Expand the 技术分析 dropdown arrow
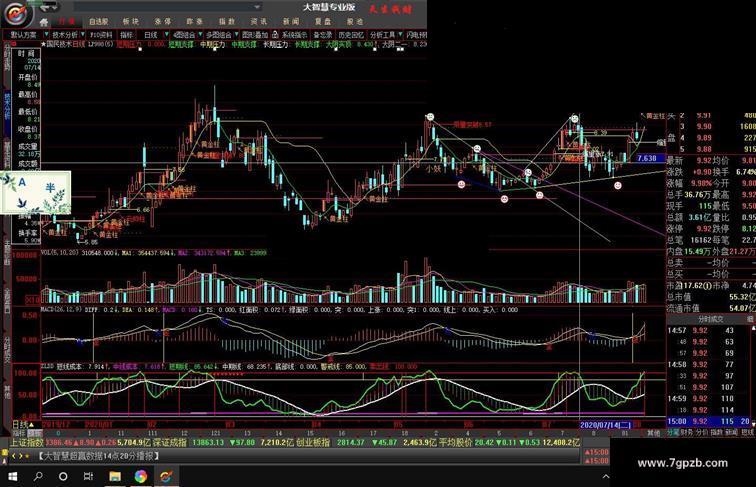This screenshot has height=487, width=756. point(83,35)
